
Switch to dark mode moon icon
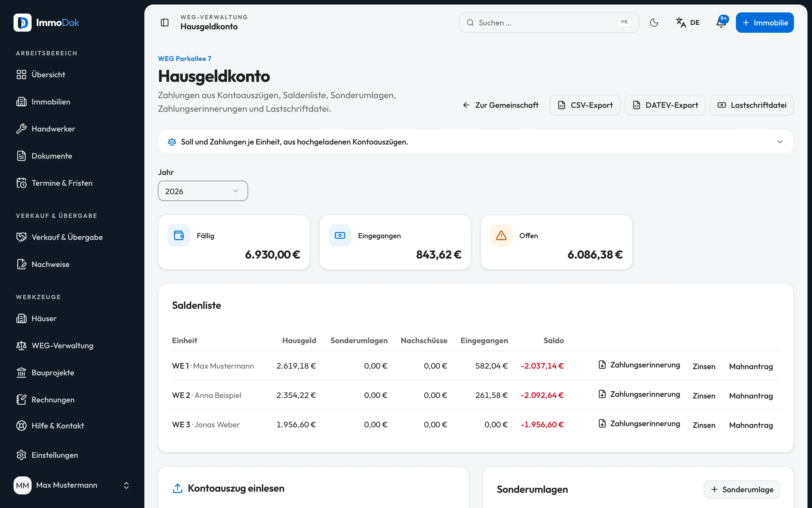(654, 23)
